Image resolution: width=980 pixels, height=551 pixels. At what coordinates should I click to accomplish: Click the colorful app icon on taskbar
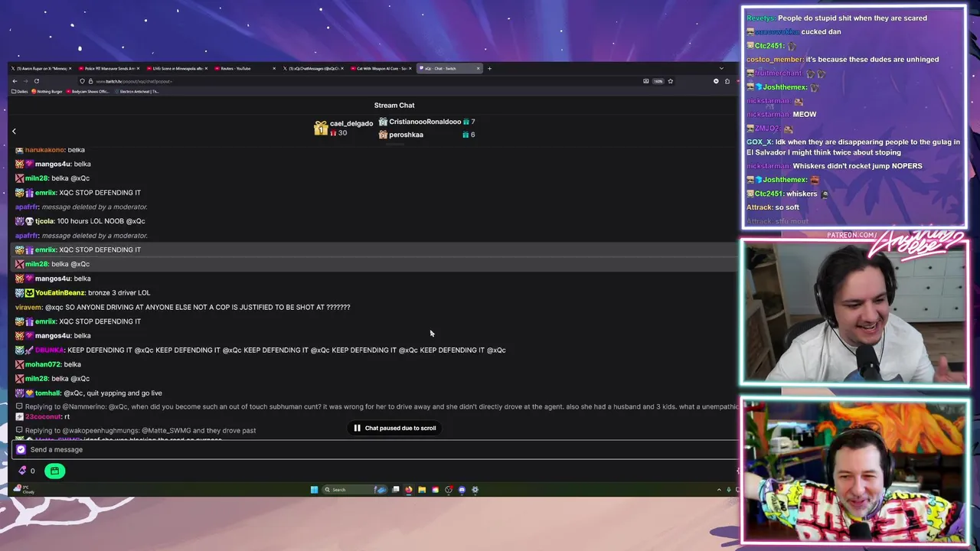(435, 490)
